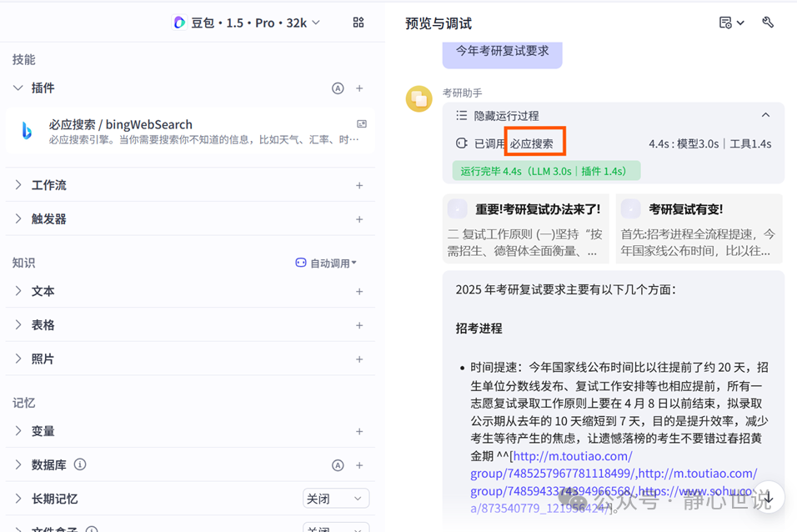Open the bot layout grid icon in header
Image resolution: width=797 pixels, height=532 pixels.
click(x=358, y=23)
